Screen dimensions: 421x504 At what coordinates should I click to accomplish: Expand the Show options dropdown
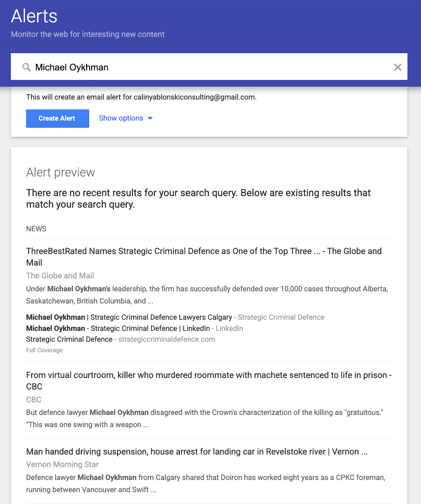pos(121,118)
